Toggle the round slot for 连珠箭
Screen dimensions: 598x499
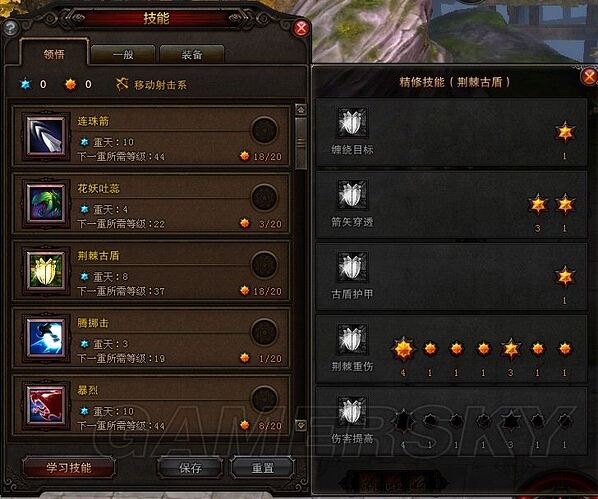pos(264,130)
